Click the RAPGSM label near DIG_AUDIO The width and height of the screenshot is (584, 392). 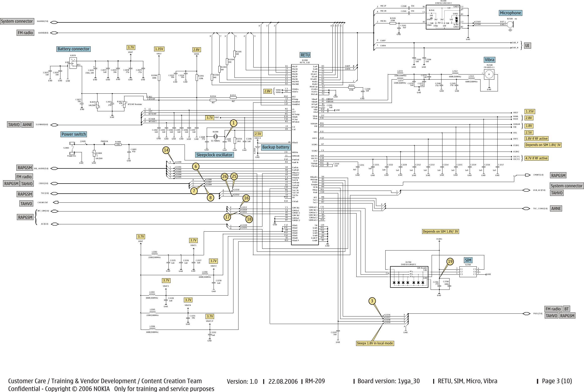[25, 167]
